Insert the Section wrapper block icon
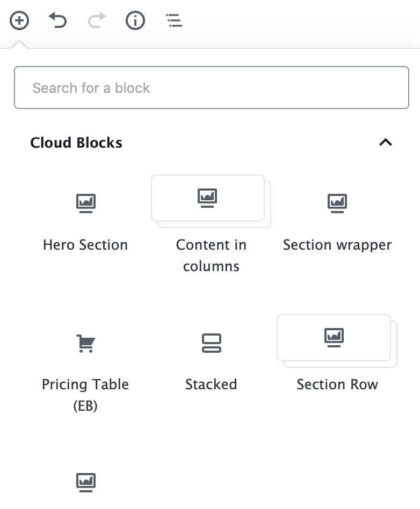Viewport: 420px width, 509px height. point(337,203)
